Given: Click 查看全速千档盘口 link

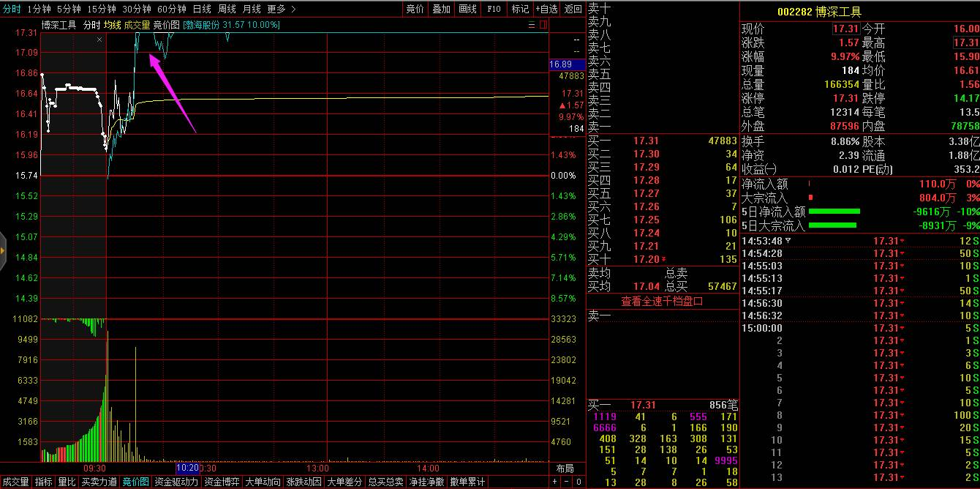Looking at the screenshot, I should coord(662,300).
